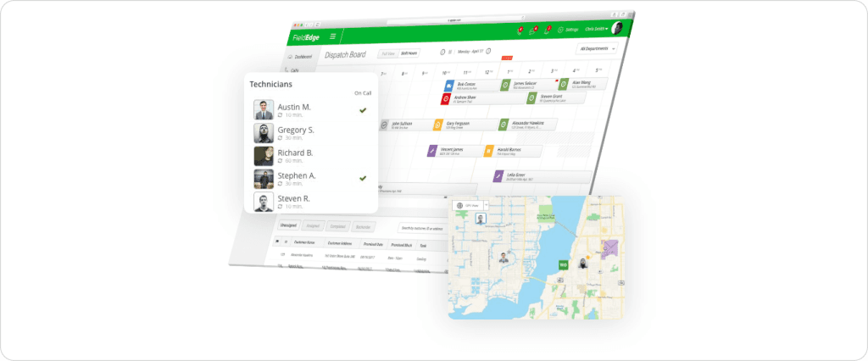The width and height of the screenshot is (868, 361).
Task: Select technician Austin M. photo
Action: coord(264,109)
